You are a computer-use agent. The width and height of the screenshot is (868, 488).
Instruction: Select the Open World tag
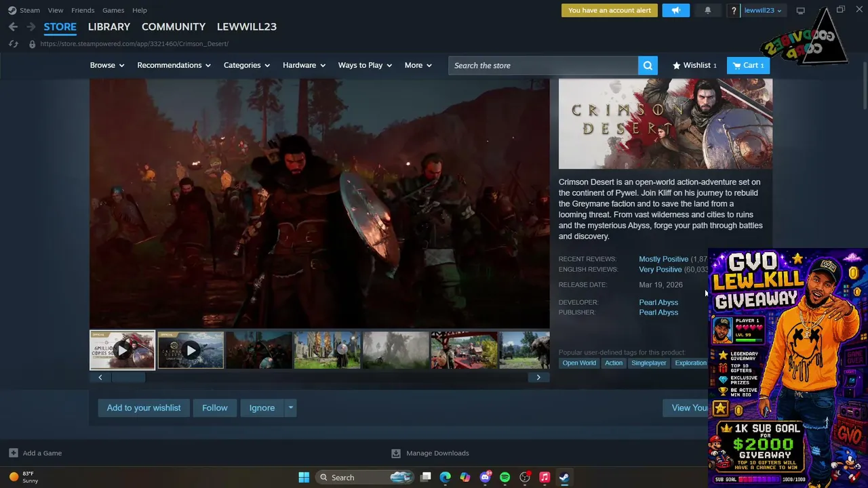(579, 363)
